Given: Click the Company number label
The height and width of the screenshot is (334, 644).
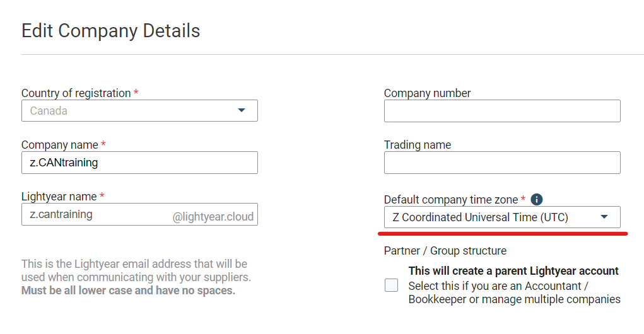Looking at the screenshot, I should [427, 93].
